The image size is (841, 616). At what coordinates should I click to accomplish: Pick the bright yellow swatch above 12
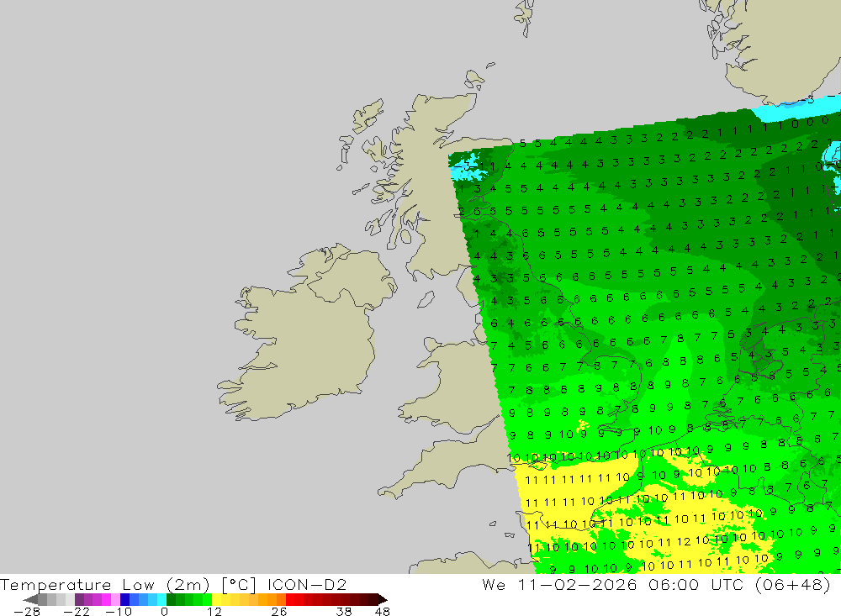click(217, 600)
